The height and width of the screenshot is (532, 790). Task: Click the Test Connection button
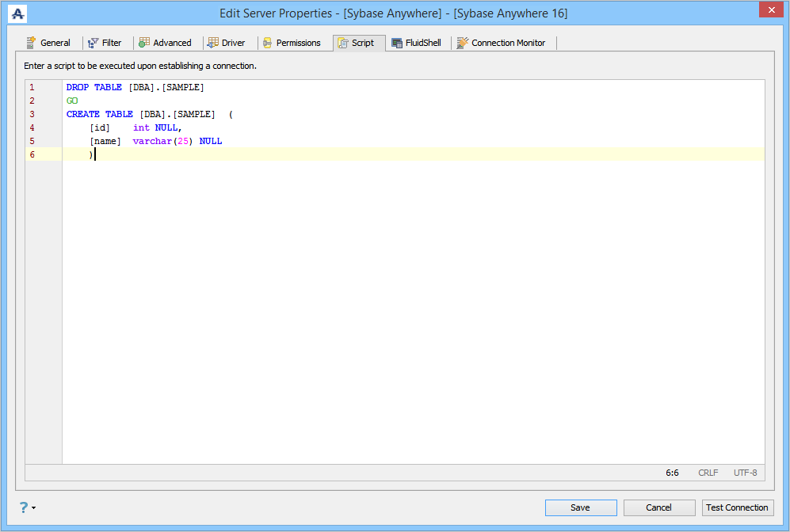[x=737, y=507]
